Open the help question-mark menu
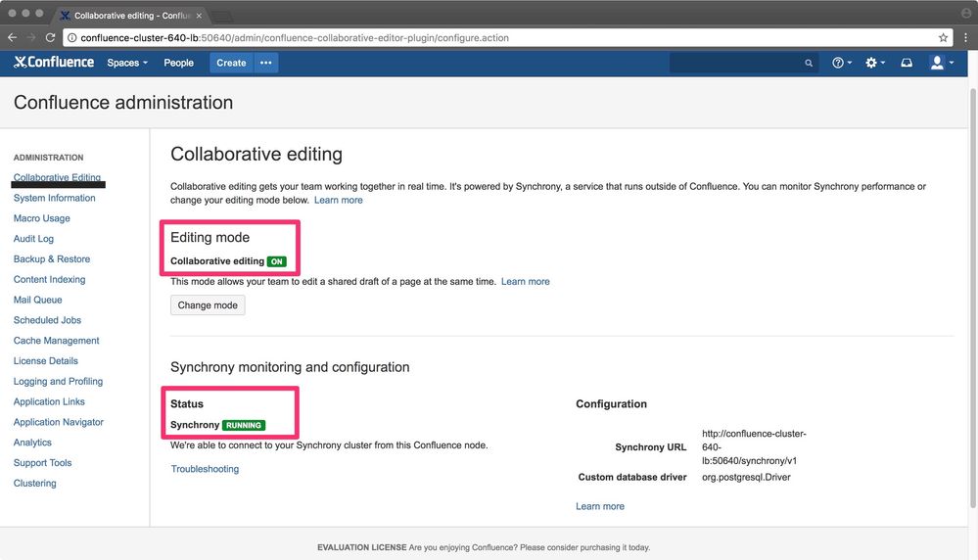978x560 pixels. 841,63
